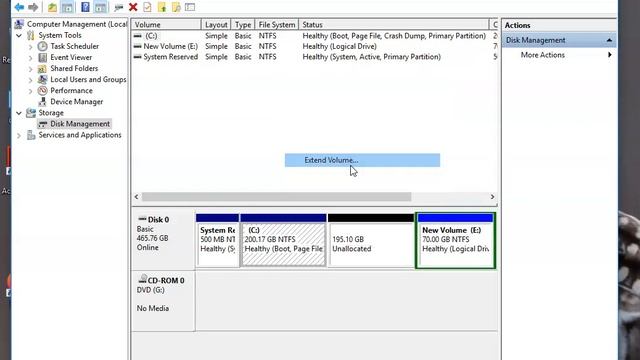Open Local Users and Groups node

[x=88, y=79]
